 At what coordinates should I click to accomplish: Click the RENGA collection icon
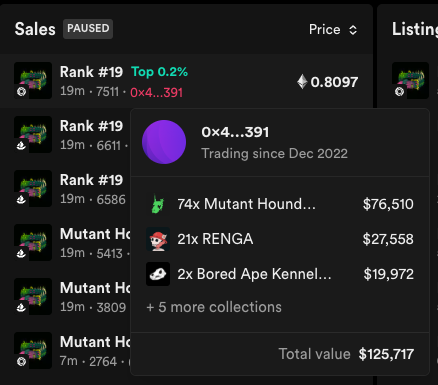coord(158,239)
